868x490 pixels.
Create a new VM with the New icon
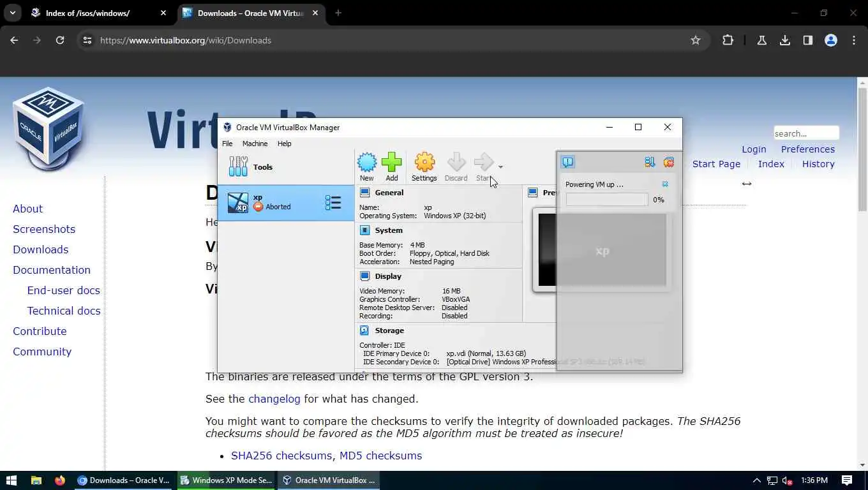[x=367, y=163]
